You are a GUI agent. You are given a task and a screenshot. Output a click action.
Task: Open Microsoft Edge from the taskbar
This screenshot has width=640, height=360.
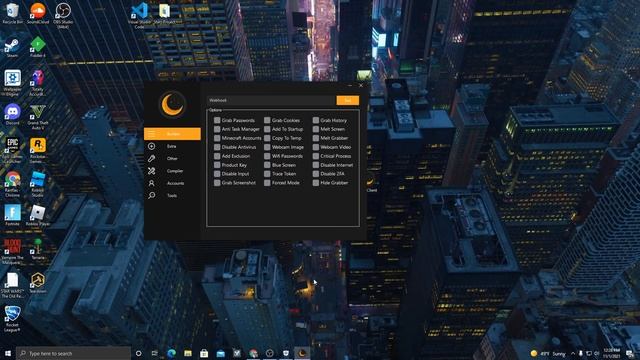pos(171,353)
